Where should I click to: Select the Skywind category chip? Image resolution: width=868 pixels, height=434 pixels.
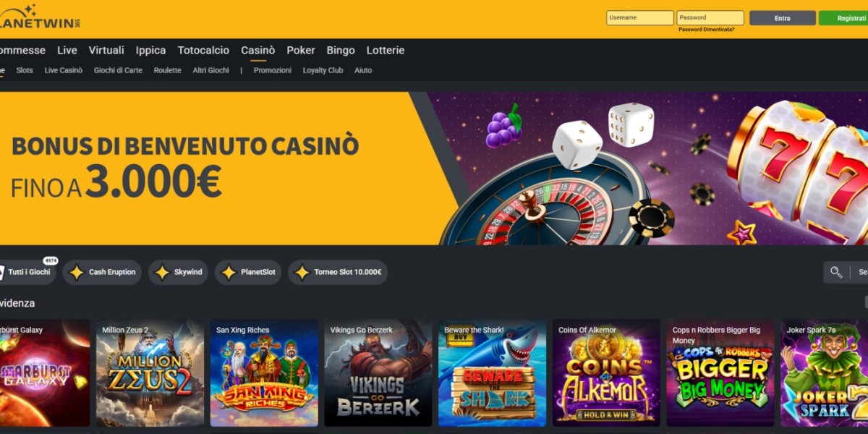tap(179, 273)
